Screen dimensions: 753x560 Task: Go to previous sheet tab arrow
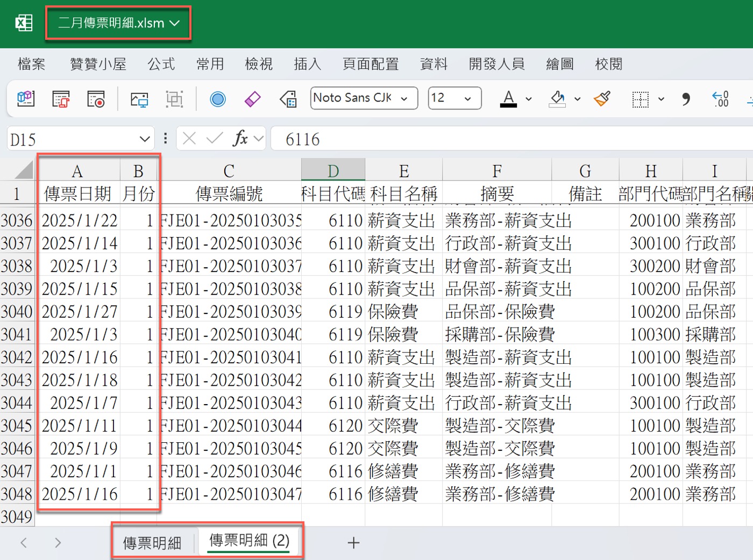pos(24,543)
